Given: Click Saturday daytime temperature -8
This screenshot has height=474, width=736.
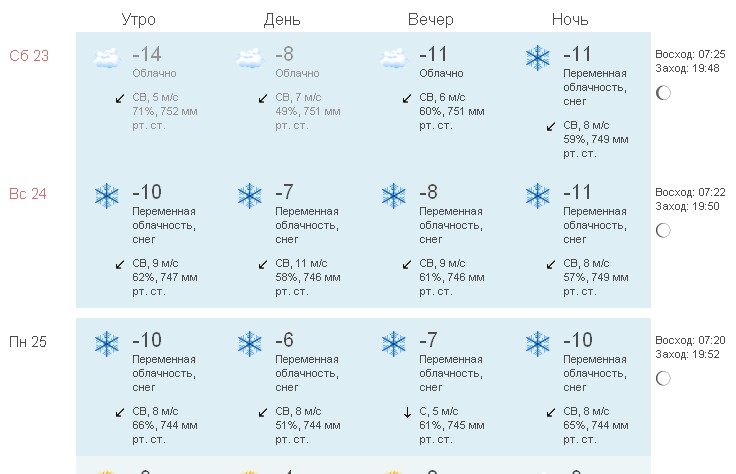Looking at the screenshot, I should (285, 54).
